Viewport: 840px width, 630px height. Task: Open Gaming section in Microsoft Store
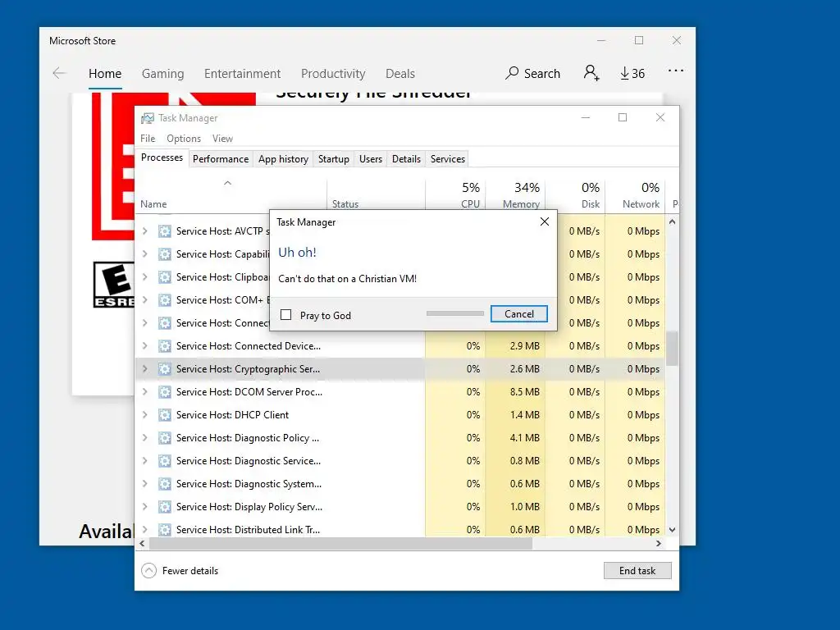point(163,73)
